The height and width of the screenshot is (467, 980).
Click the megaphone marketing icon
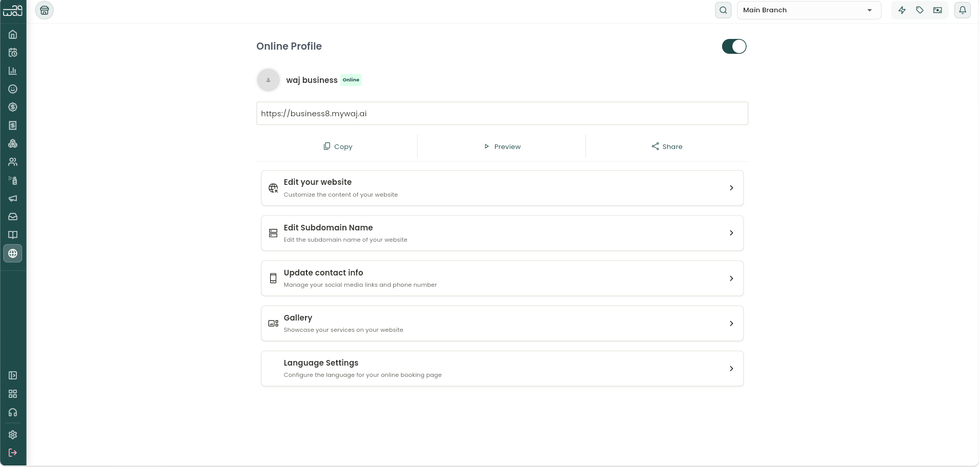[13, 198]
